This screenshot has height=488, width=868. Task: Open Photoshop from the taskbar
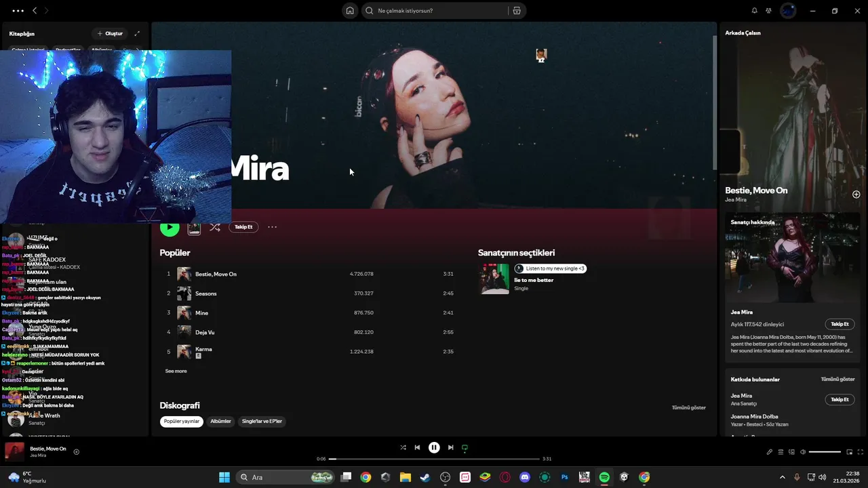pos(564,477)
